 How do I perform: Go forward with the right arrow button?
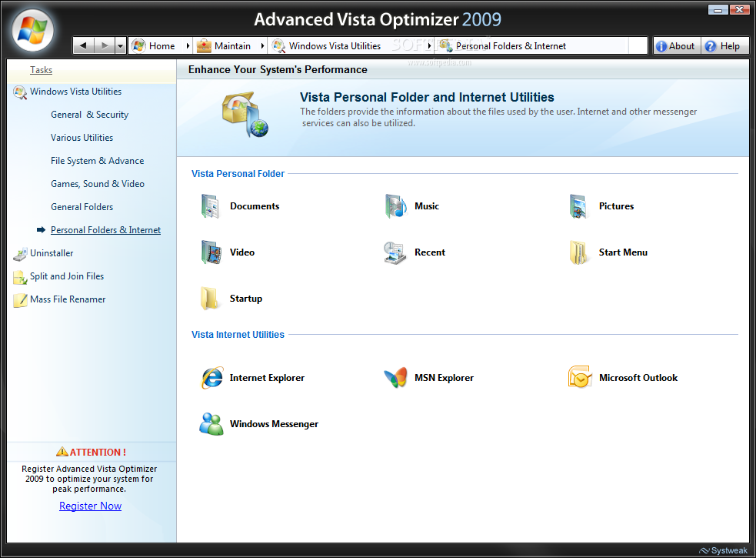pos(104,46)
